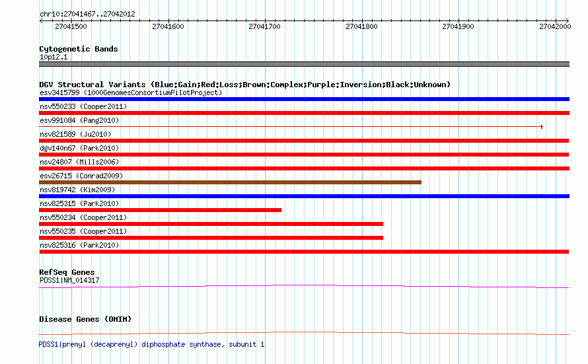Click the short red bar for nsv825315
The width and height of the screenshot is (588, 364).
160,210
